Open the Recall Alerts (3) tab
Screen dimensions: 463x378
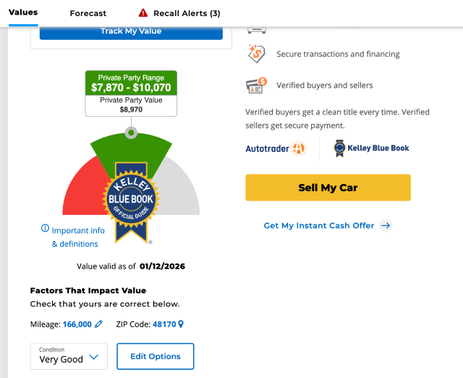point(179,13)
